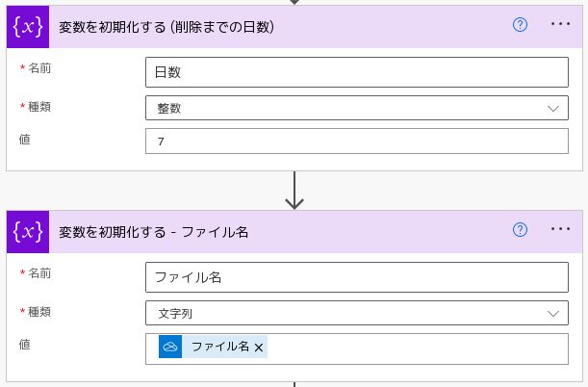Click empty space in the ファイル名 値 field
This screenshot has height=387, width=588.
pyautogui.click(x=417, y=348)
